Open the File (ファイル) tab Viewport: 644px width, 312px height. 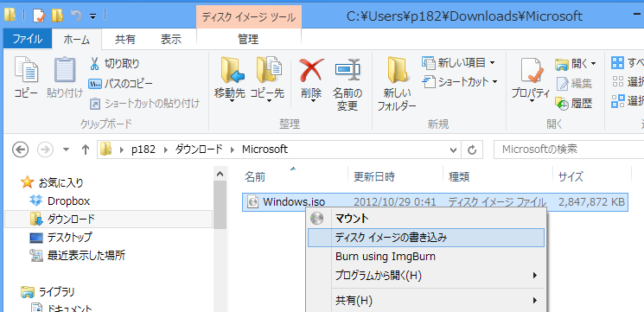28,40
